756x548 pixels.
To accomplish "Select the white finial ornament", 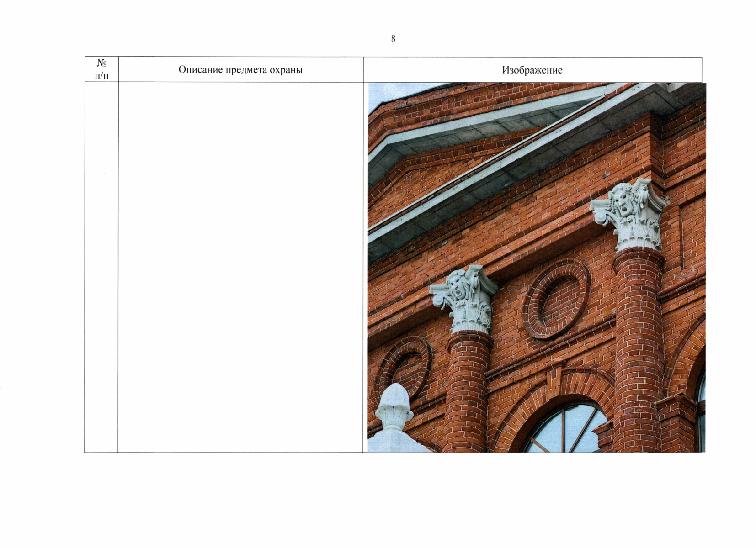I will pyautogui.click(x=394, y=409).
